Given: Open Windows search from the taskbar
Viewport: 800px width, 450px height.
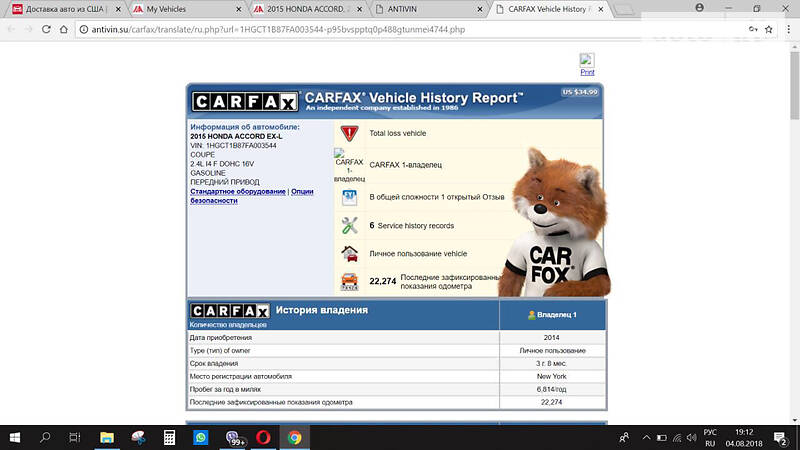Looking at the screenshot, I should click(x=45, y=437).
